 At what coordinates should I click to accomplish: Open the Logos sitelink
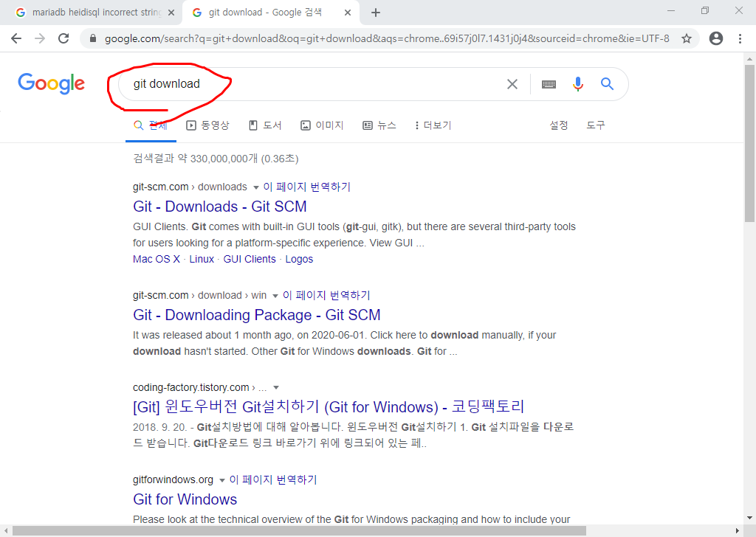(x=299, y=259)
